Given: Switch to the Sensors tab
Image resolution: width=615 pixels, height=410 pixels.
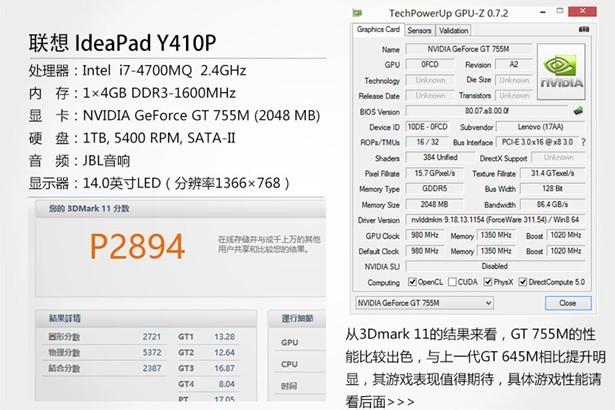Looking at the screenshot, I should (419, 30).
